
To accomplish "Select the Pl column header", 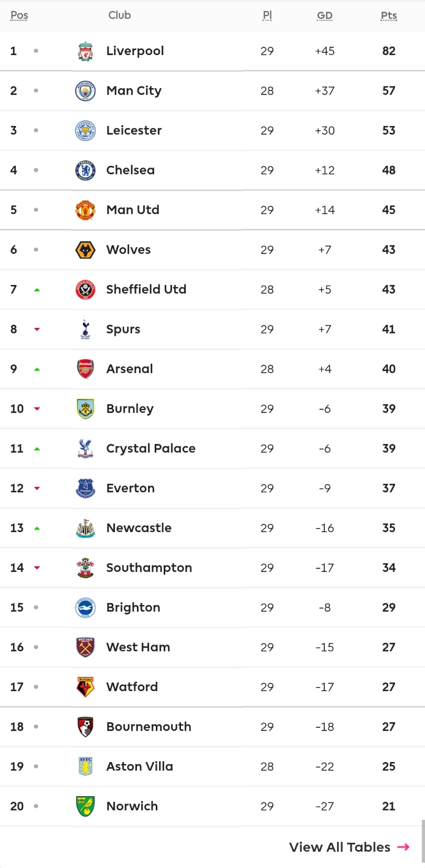I will coord(267,16).
